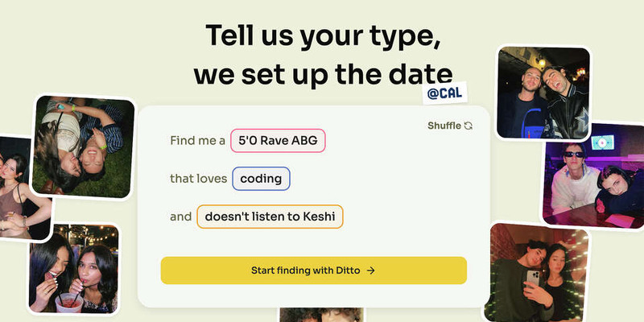644x322 pixels.
Task: Click the @CAL sticker badge
Action: (445, 93)
